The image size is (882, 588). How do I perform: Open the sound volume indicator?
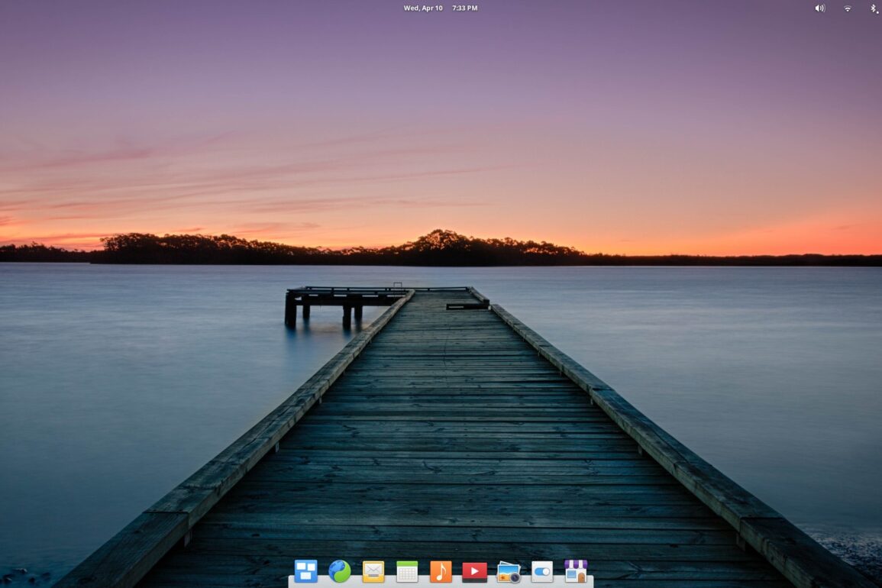[x=820, y=8]
